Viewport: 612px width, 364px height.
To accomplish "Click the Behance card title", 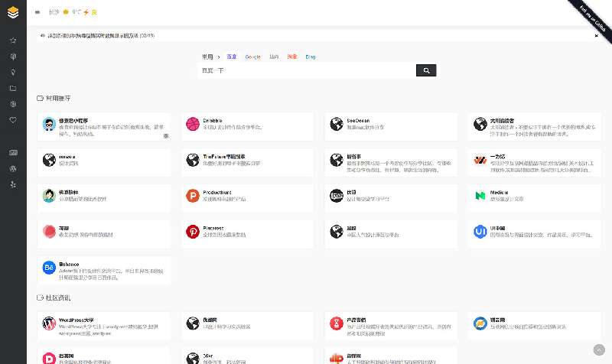I will point(69,264).
